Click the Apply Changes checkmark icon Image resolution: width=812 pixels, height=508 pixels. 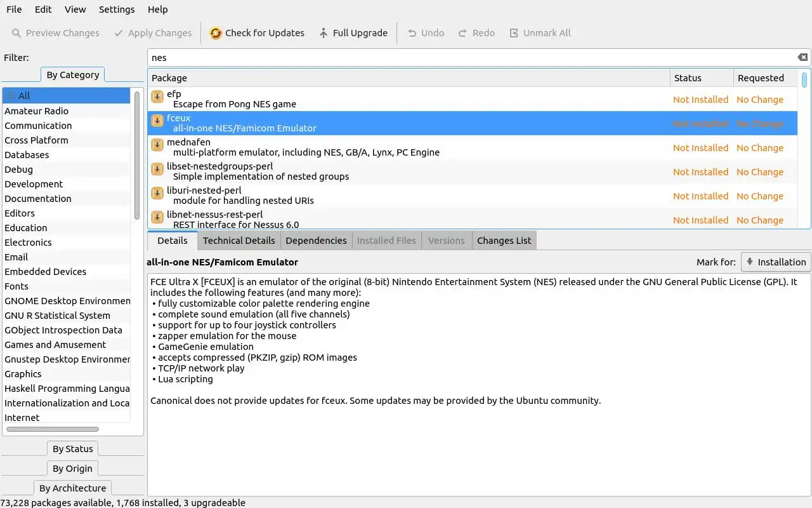click(x=119, y=33)
